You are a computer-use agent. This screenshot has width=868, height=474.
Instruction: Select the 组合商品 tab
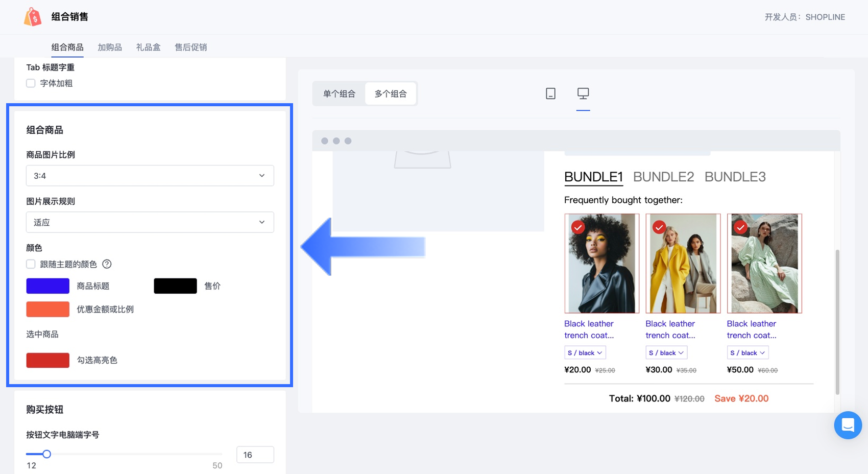coord(67,47)
